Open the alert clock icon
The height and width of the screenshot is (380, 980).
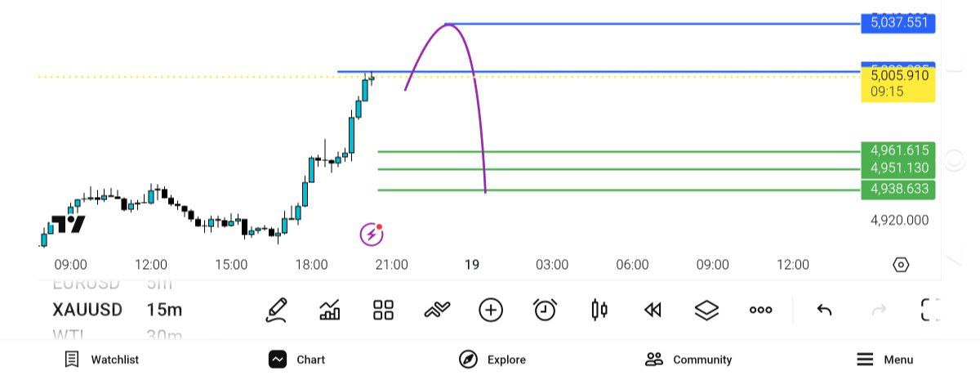click(x=545, y=311)
